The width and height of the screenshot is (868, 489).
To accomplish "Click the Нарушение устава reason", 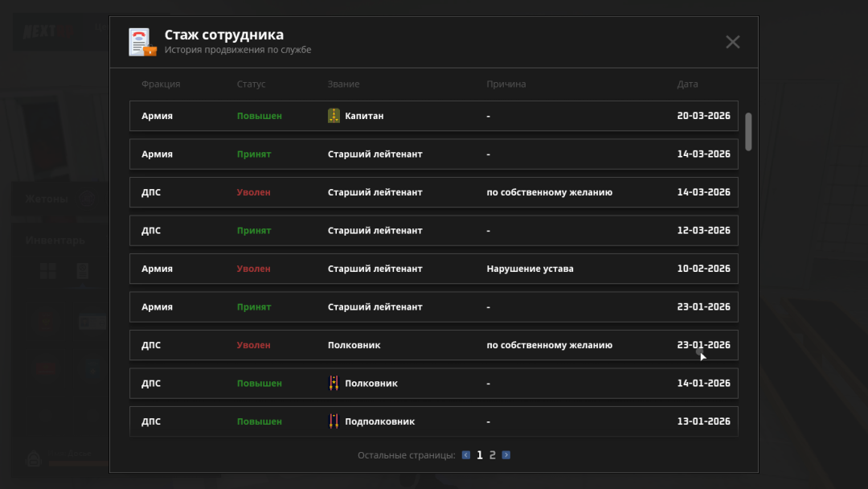I will pyautogui.click(x=530, y=269).
